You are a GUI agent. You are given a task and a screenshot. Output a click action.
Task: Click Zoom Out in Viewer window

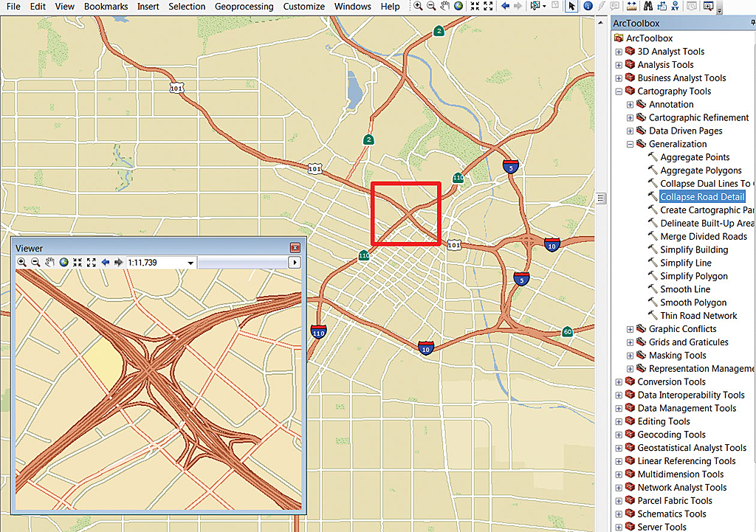click(35, 262)
